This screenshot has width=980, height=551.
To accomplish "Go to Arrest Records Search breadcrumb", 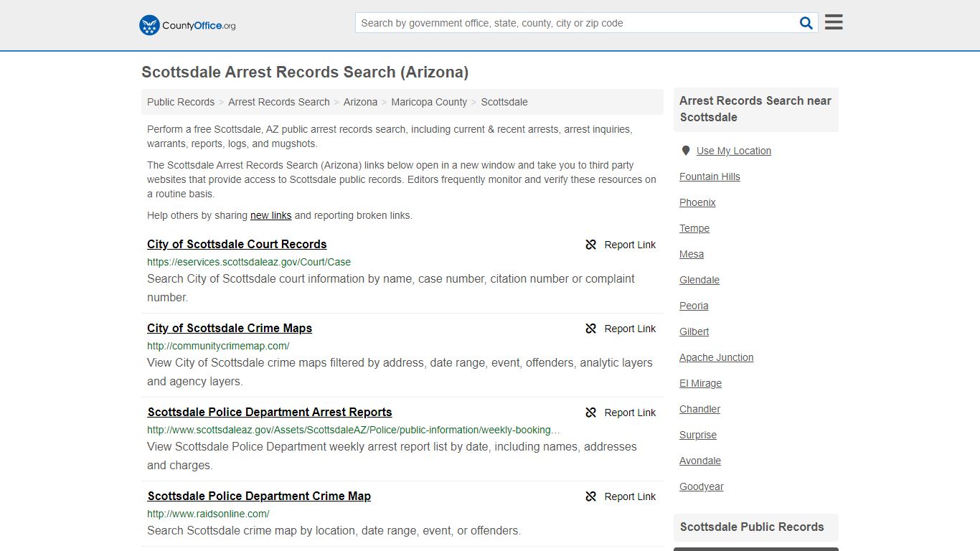I will 279,102.
